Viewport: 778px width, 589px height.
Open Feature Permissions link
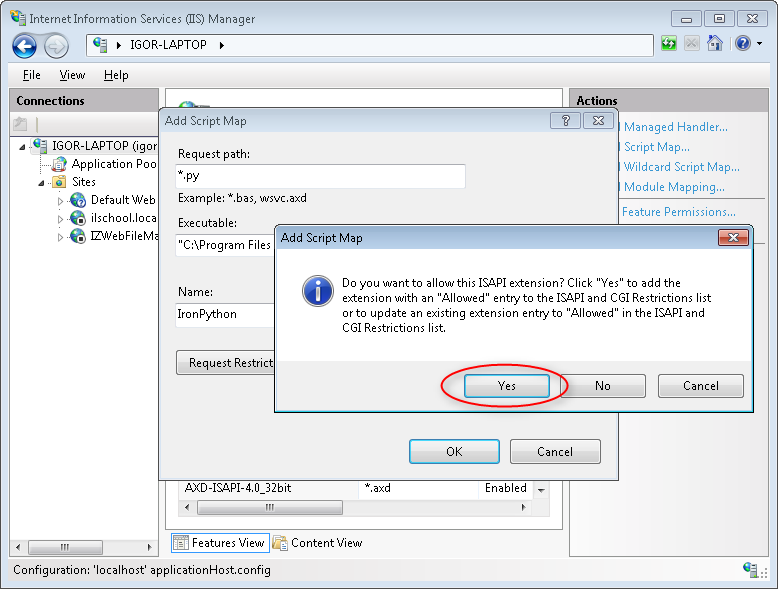(x=678, y=212)
